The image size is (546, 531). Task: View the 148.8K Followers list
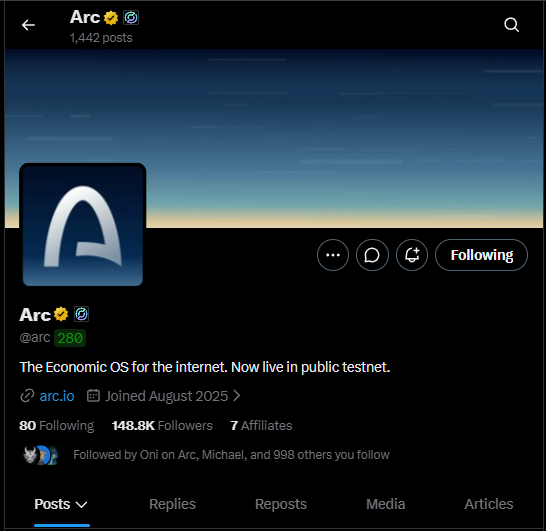(x=162, y=425)
